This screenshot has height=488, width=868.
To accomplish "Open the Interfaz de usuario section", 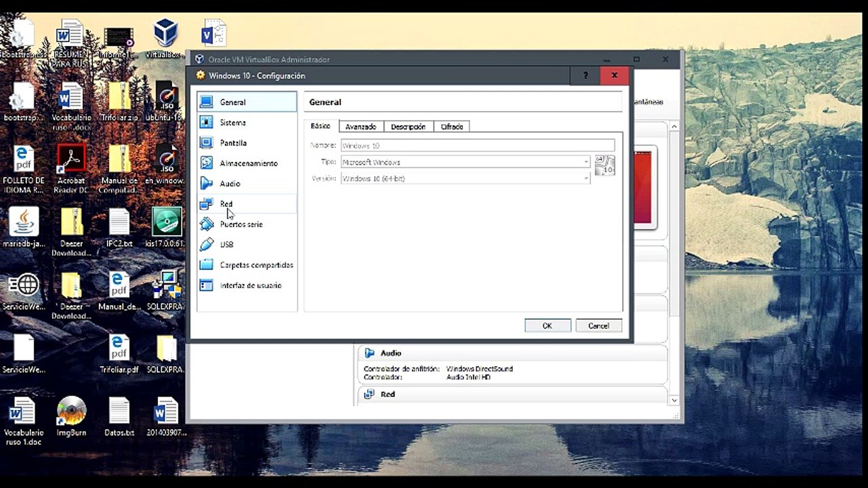I will (x=247, y=285).
